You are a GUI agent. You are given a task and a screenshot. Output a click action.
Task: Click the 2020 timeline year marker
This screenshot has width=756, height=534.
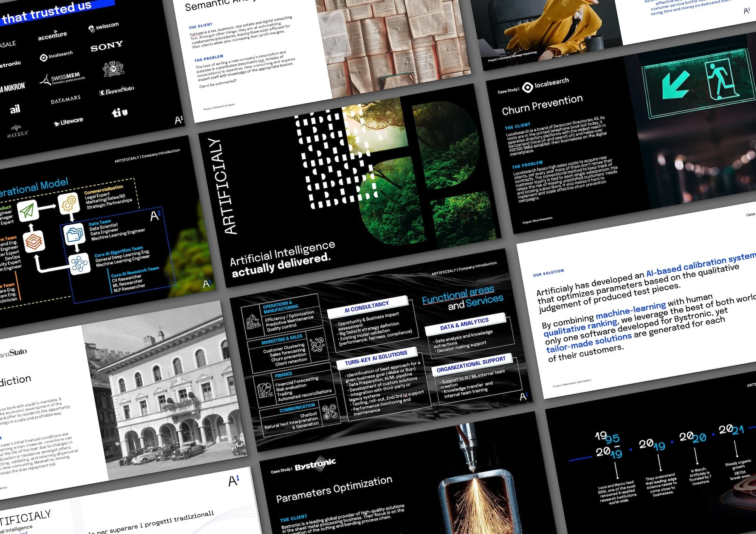[x=692, y=437]
